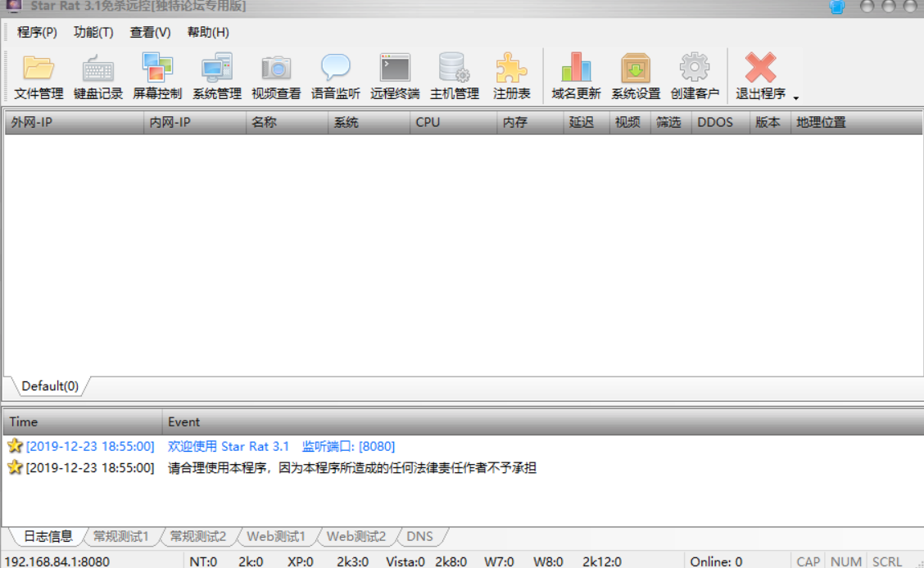Click the Online: 0 status indicator
The height and width of the screenshot is (568, 924).
pyautogui.click(x=716, y=561)
